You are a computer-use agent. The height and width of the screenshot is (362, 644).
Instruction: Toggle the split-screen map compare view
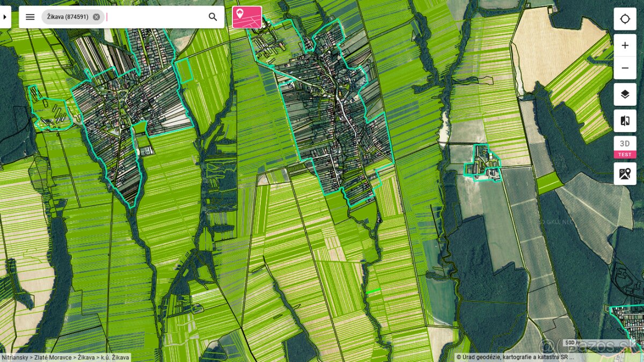point(625,121)
